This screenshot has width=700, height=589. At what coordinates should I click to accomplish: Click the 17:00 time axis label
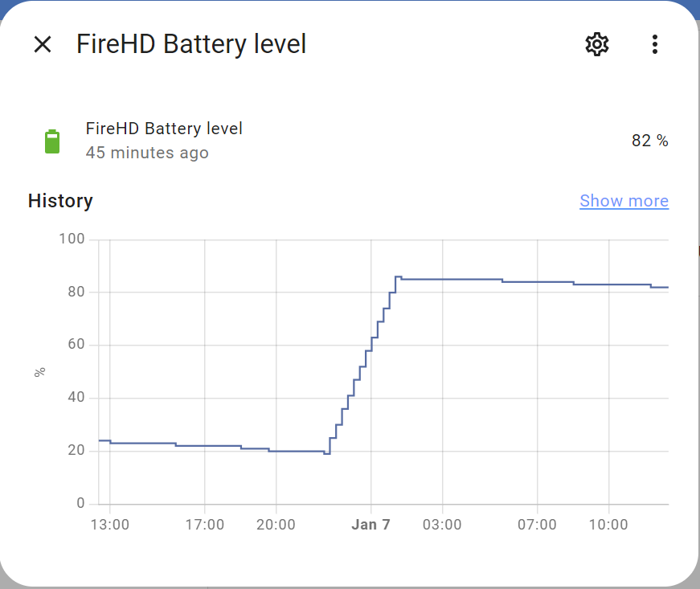[x=205, y=524]
